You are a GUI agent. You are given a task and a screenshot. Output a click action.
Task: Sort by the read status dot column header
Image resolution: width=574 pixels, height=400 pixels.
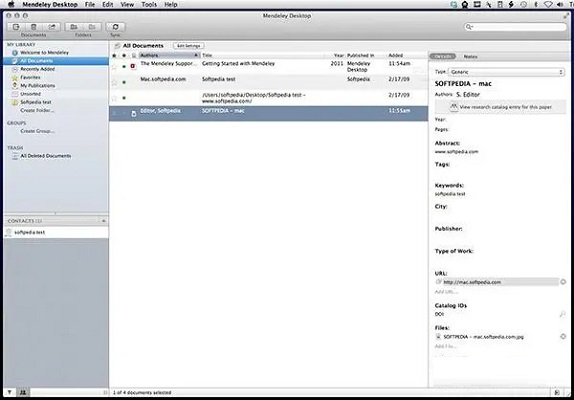coord(124,56)
